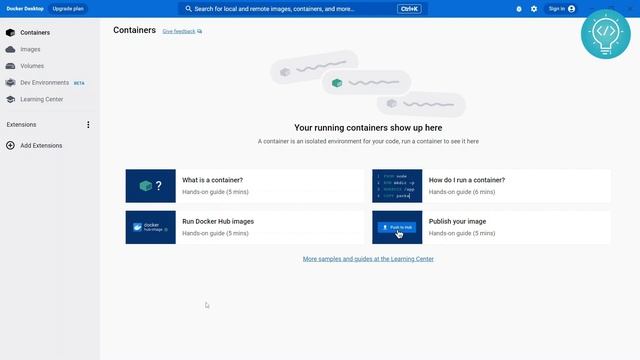Click the Ctrl+K shortcut badge
The height and width of the screenshot is (360, 640).
(409, 9)
